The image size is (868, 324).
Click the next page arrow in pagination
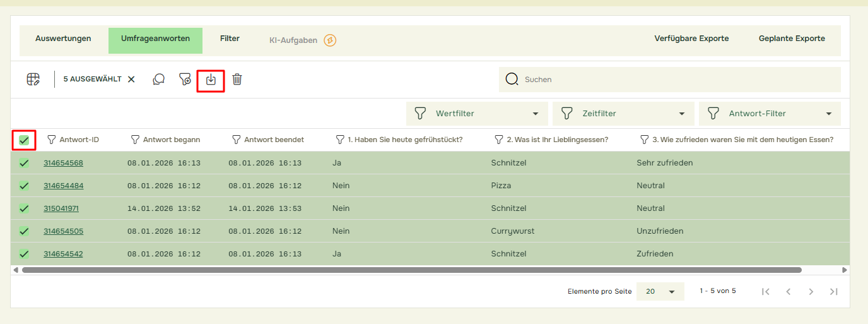click(x=811, y=291)
